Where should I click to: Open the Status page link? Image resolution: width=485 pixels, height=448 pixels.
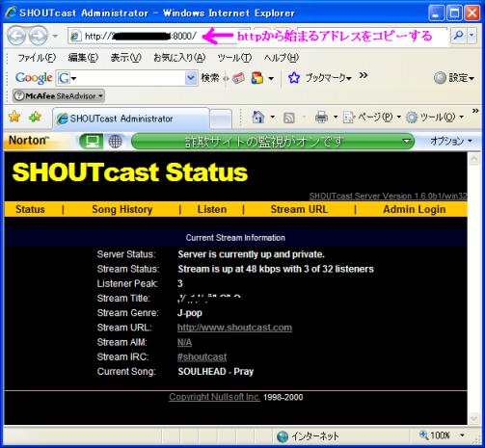[x=30, y=209]
